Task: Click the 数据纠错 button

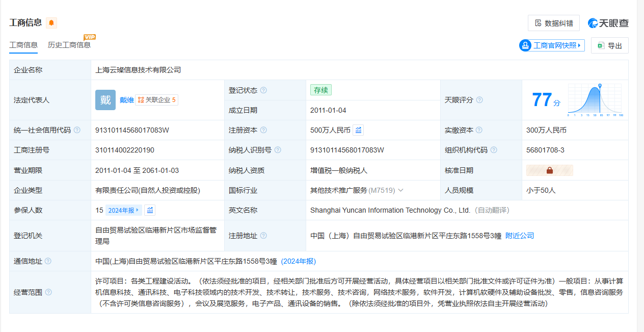Action: click(x=553, y=23)
